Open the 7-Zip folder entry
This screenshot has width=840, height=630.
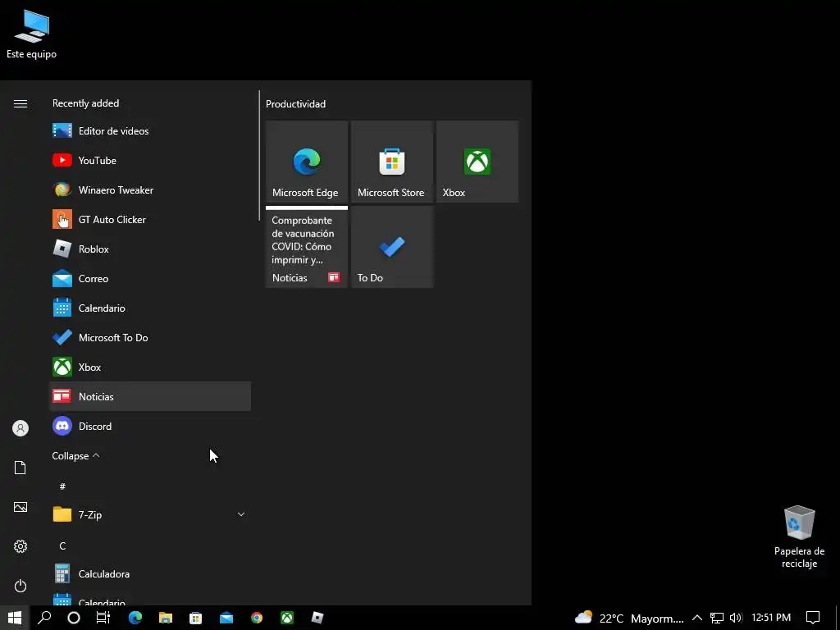[150, 514]
